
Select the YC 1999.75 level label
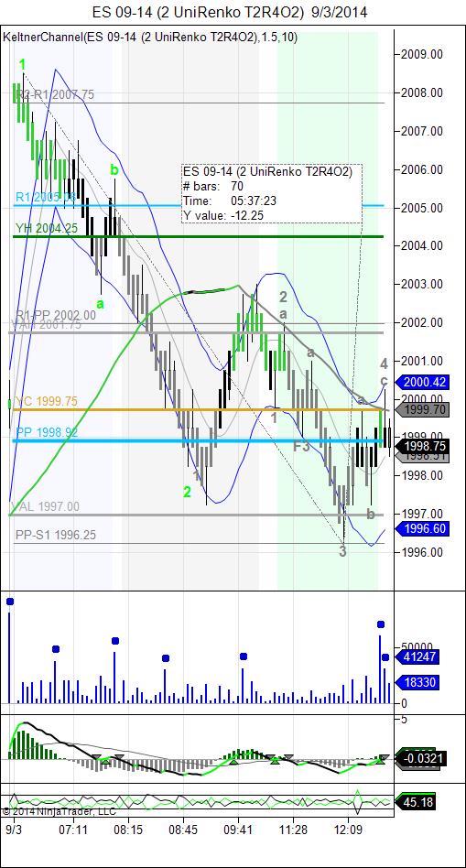47,401
